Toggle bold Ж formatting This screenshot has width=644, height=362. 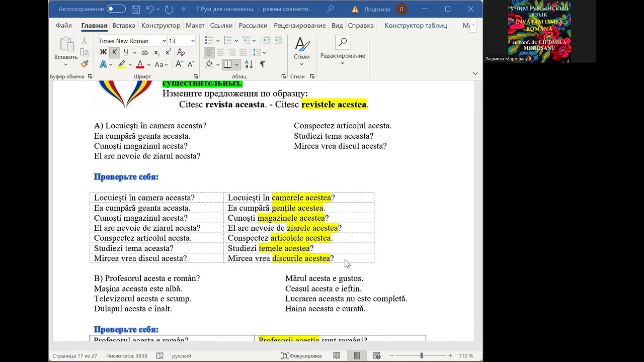pyautogui.click(x=103, y=52)
